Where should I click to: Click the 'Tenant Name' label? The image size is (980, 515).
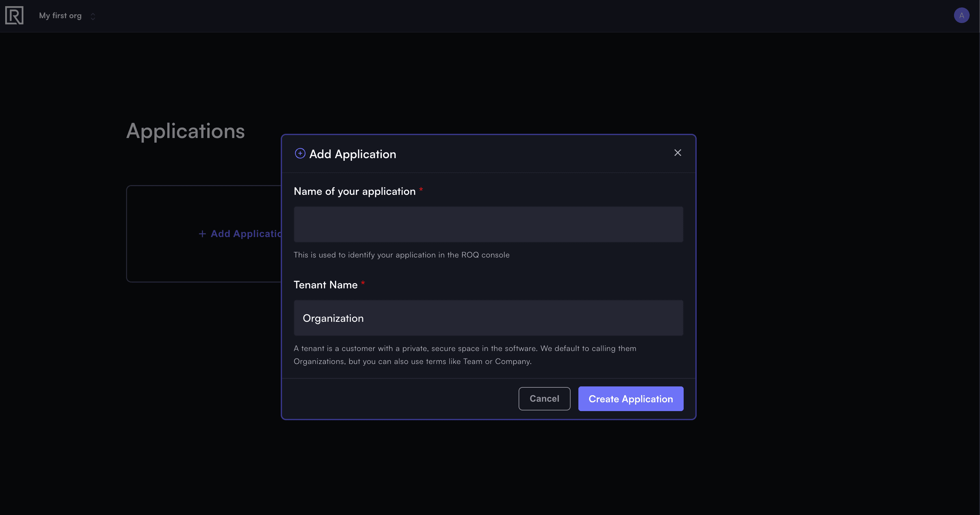(x=326, y=285)
